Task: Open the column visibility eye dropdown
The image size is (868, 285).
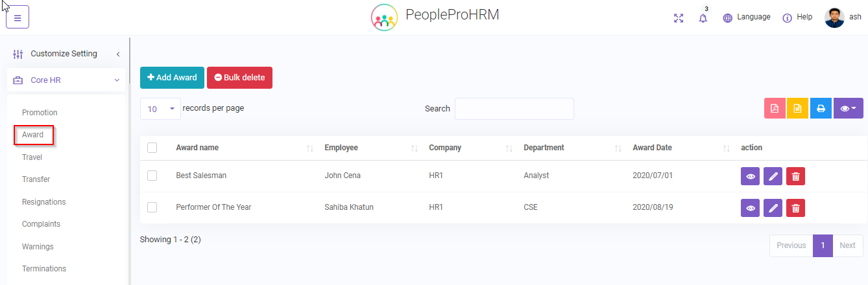Action: pos(848,109)
